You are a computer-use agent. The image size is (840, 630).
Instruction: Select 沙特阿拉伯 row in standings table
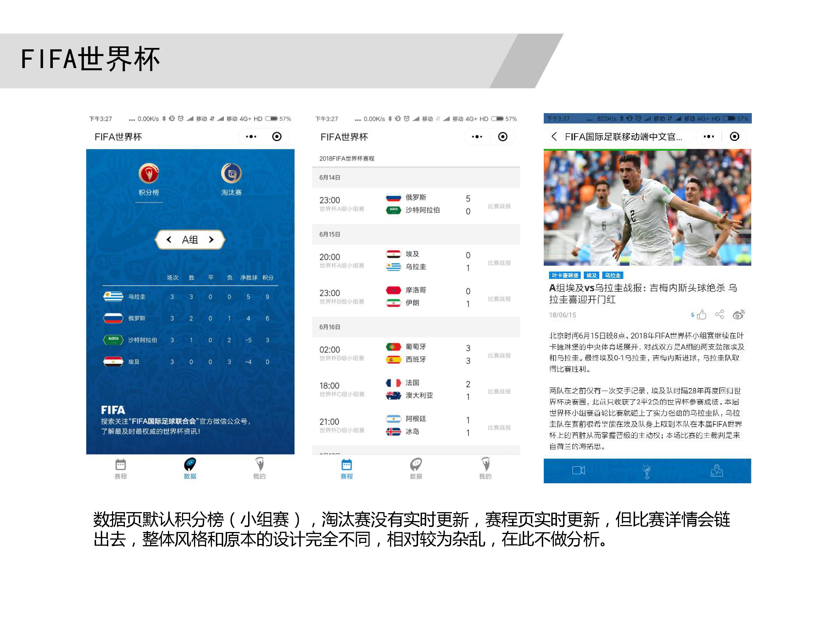point(190,340)
